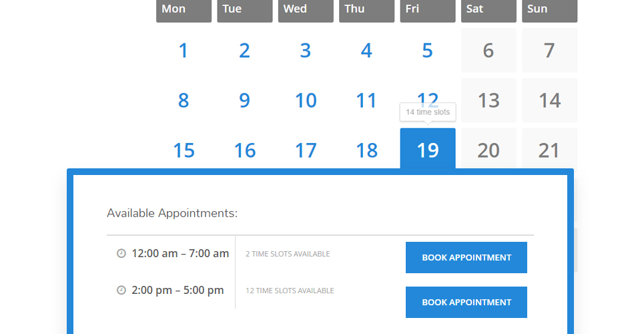Choose date 16 under Tue
The image size is (644, 334).
(245, 150)
